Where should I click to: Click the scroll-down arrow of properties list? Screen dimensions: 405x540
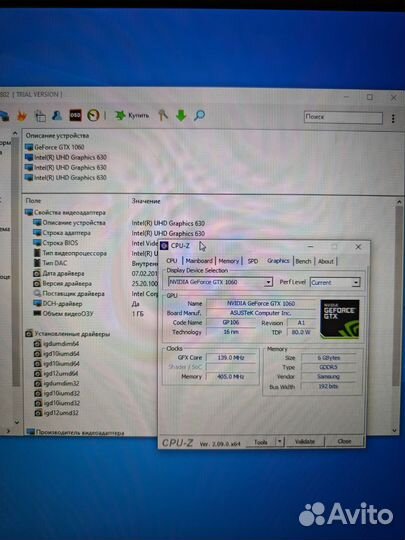tap(395, 430)
